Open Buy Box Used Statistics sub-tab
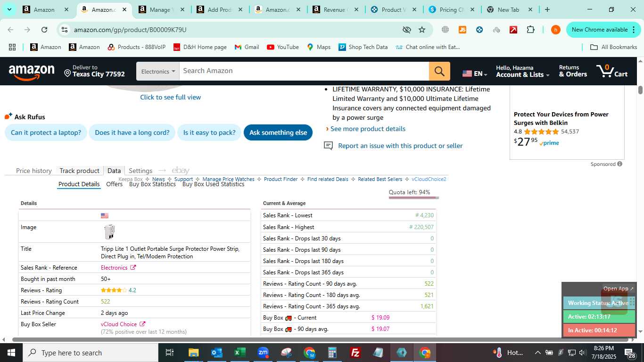644x362 pixels. 213,184
